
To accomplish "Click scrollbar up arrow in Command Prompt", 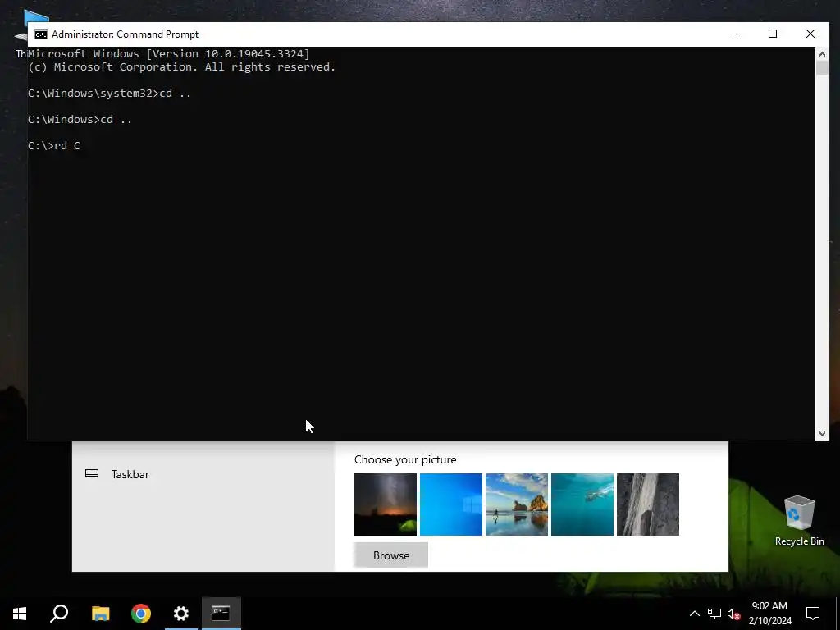I will 822,54.
